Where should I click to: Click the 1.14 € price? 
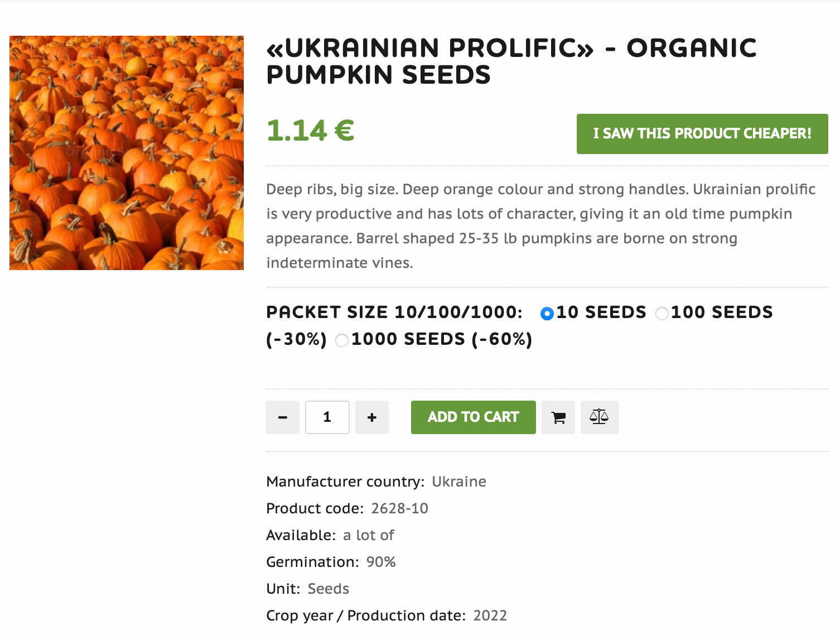coord(310,131)
